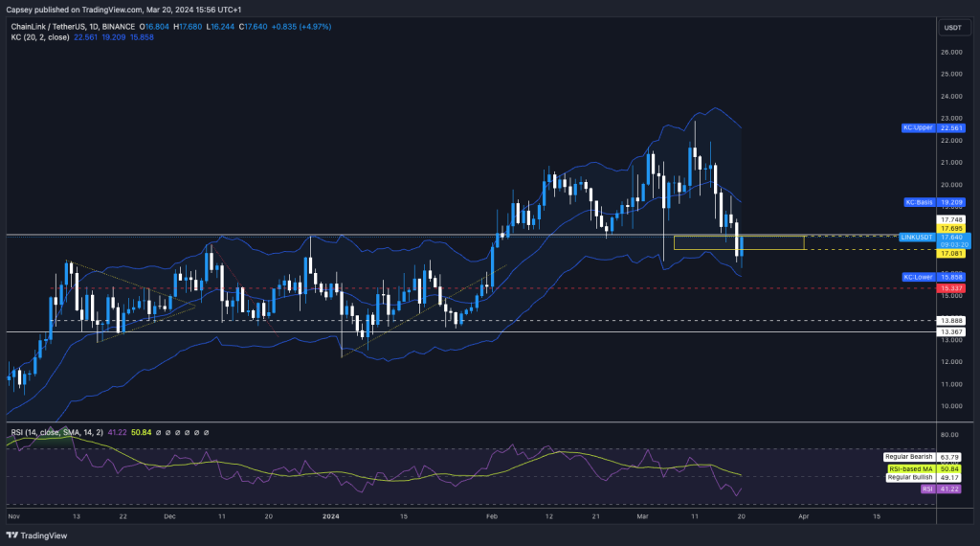Click the yellow 17.081 price label
980x546 pixels.
pos(949,254)
